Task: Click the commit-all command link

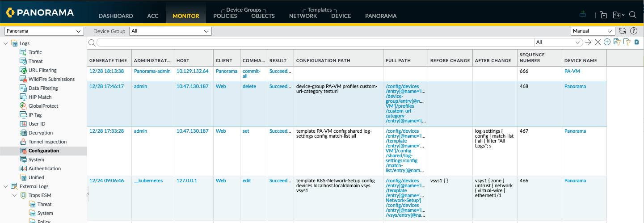Action: tap(251, 74)
